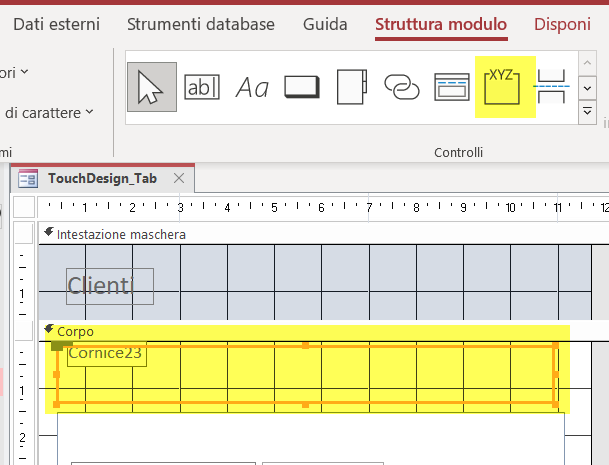
Task: Select the Tab control icon
Action: (352, 87)
